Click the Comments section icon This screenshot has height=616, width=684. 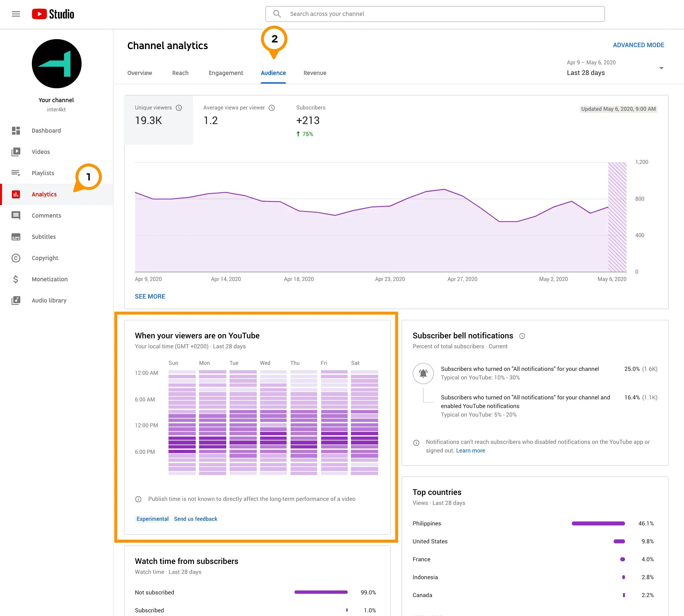tap(16, 215)
